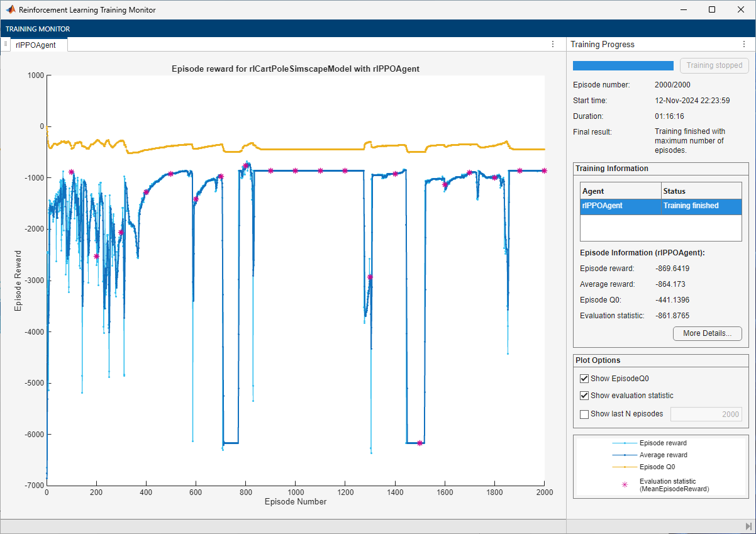
Task: Uncheck the Show EpisodeQ0 checkbox
Action: [584, 379]
